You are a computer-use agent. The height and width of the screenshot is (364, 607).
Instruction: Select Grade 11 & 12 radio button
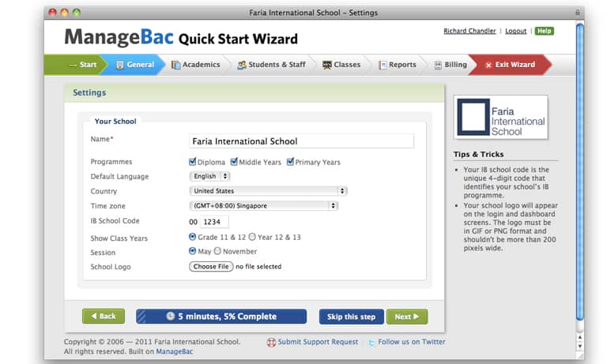[192, 236]
